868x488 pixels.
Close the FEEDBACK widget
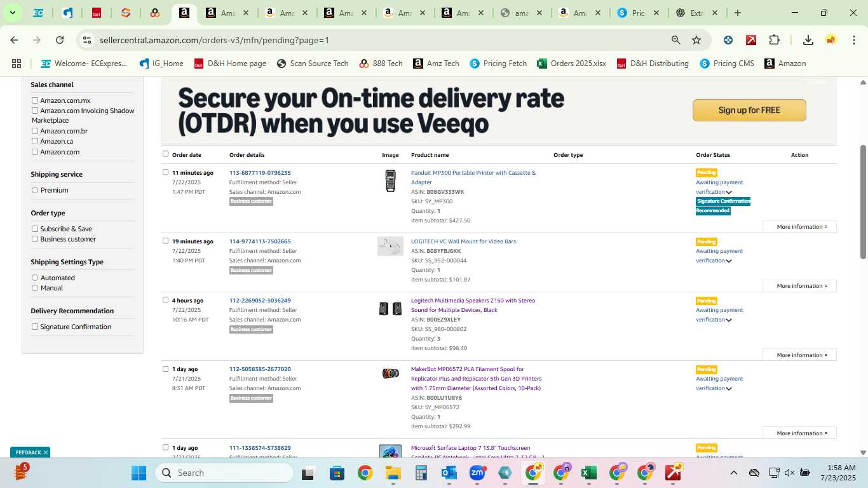click(46, 452)
